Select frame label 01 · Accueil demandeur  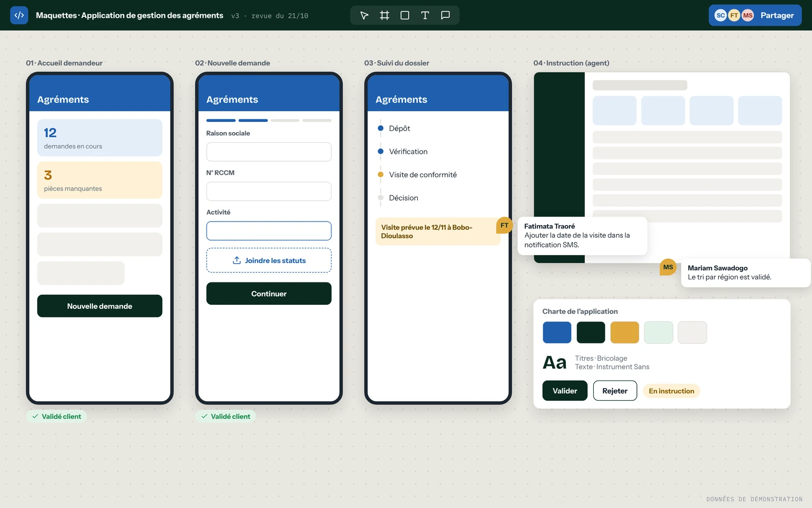[x=64, y=63]
